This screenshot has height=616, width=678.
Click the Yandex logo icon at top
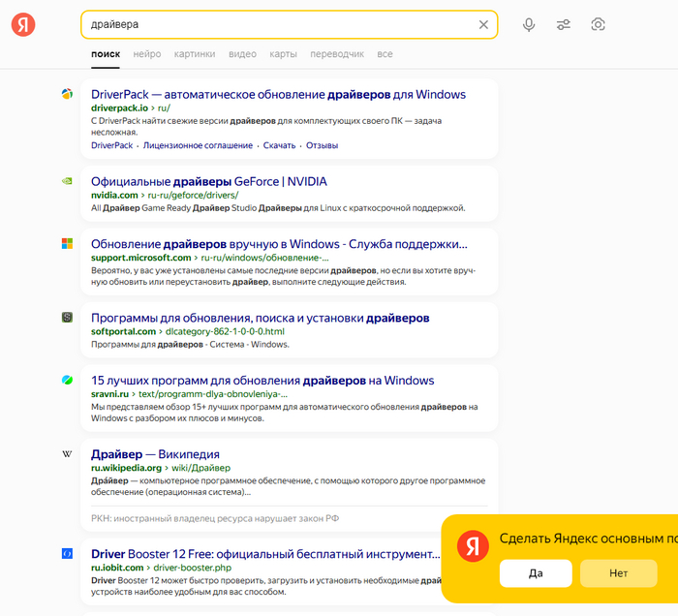click(x=23, y=24)
